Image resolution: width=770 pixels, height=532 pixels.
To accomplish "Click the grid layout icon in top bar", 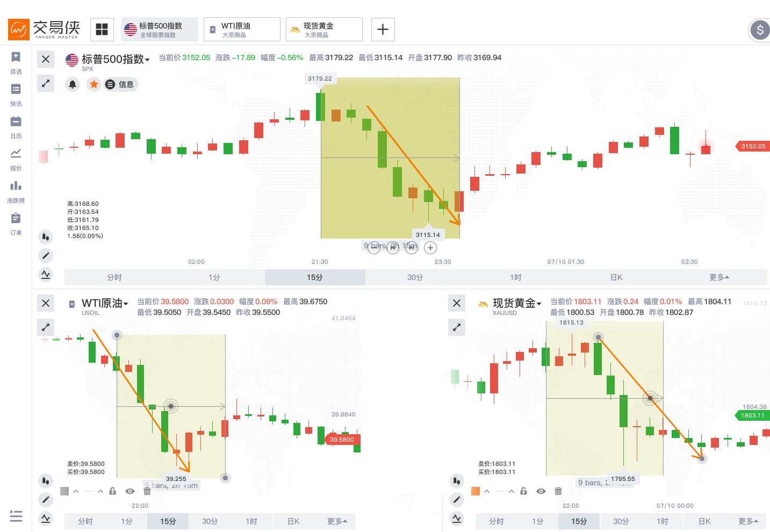I will click(102, 29).
